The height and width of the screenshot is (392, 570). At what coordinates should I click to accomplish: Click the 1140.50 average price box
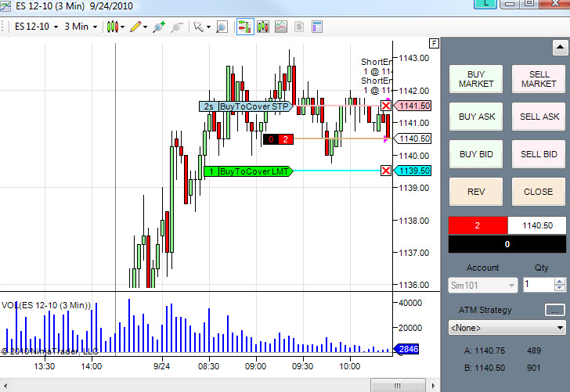click(537, 225)
